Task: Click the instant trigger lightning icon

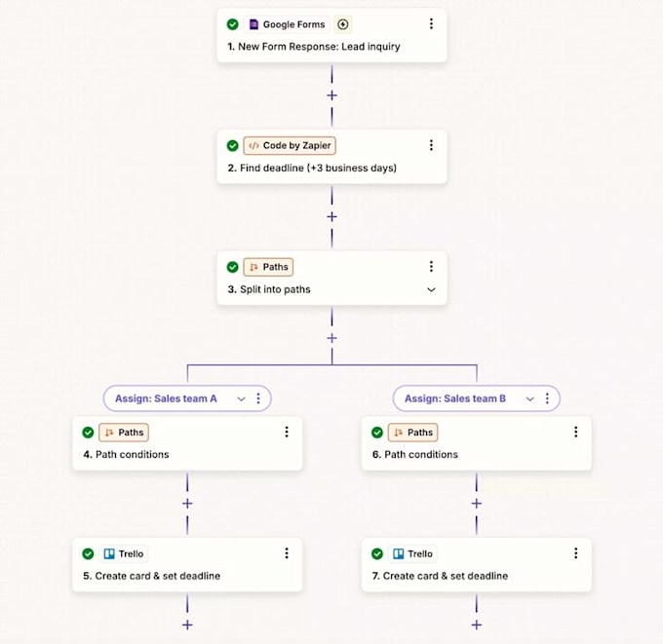Action: click(343, 24)
